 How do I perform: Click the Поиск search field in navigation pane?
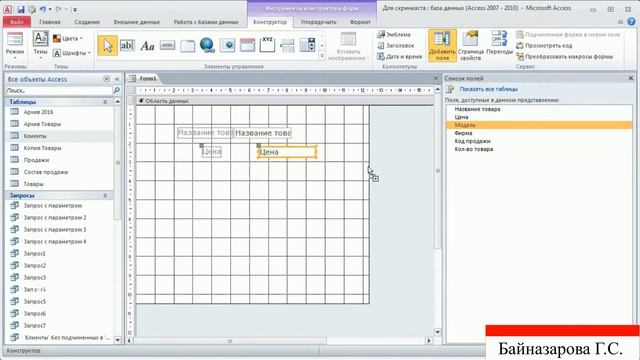[x=58, y=90]
